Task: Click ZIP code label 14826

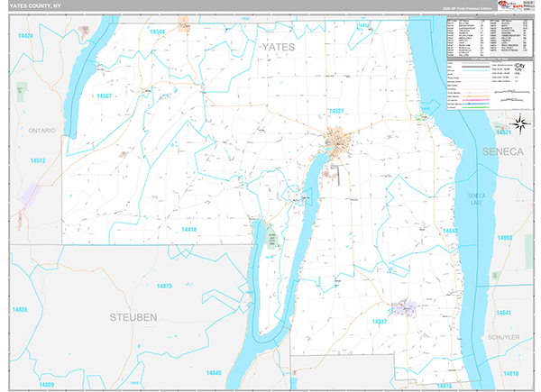Action: coord(20,310)
